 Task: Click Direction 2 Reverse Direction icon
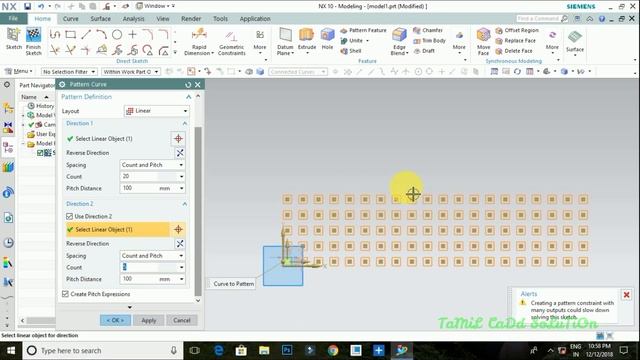(180, 244)
